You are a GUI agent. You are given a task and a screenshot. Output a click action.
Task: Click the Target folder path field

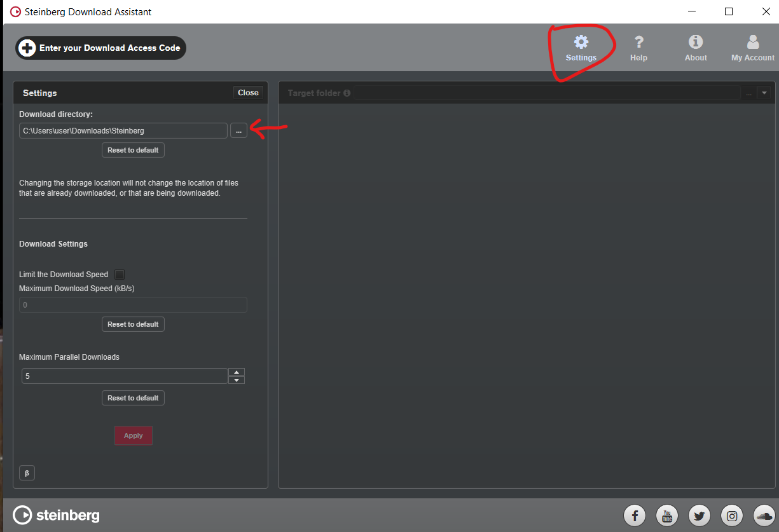tap(548, 93)
